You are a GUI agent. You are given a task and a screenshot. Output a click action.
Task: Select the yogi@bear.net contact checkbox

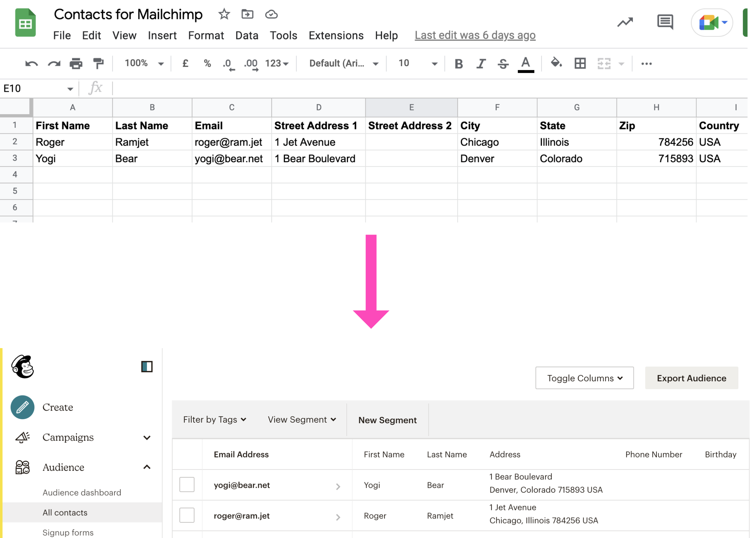click(187, 485)
